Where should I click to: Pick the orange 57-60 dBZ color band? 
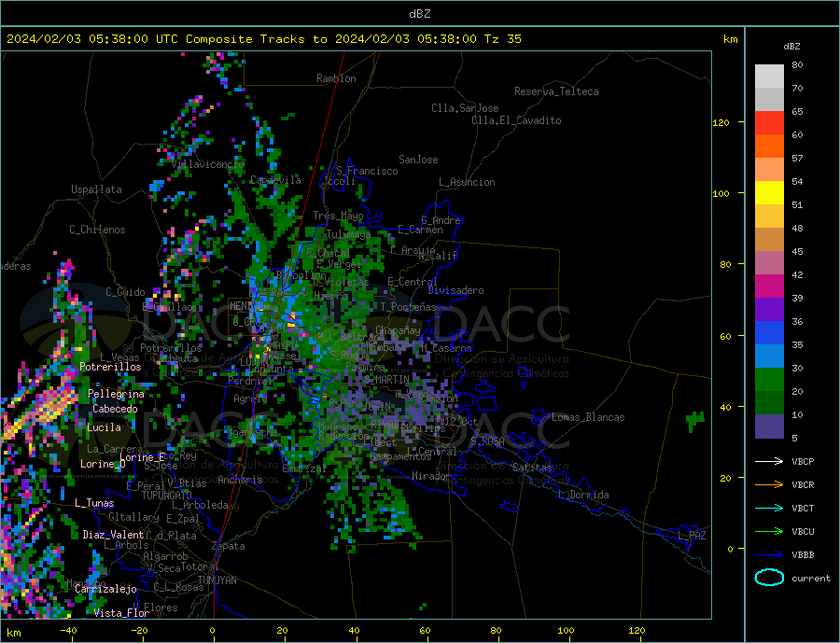[x=769, y=147]
